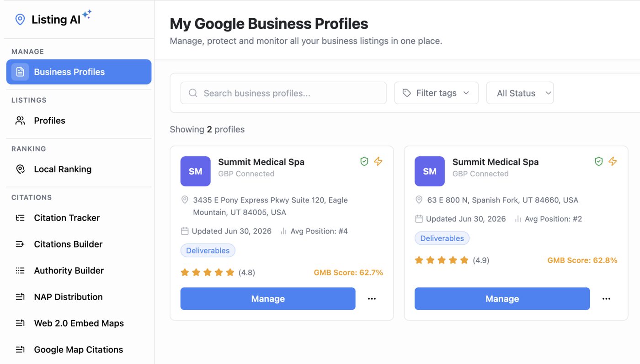640x364 pixels.
Task: Open Citations Builder
Action: click(79, 244)
